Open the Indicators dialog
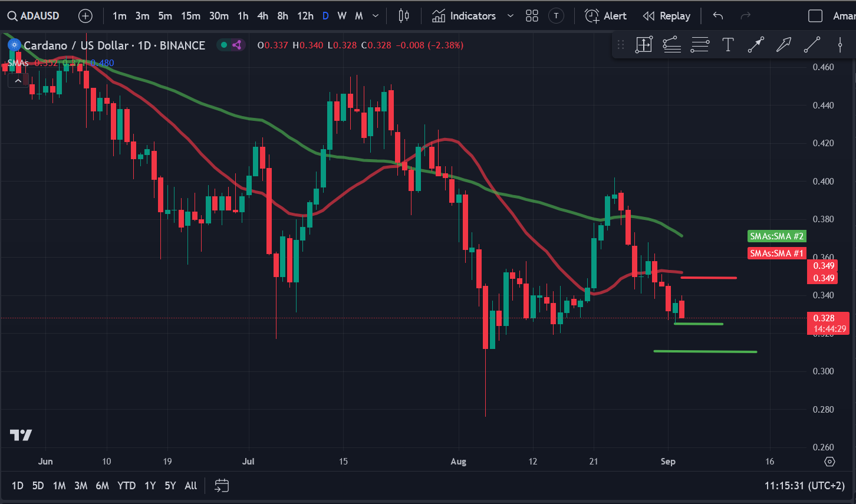856x504 pixels. 464,16
